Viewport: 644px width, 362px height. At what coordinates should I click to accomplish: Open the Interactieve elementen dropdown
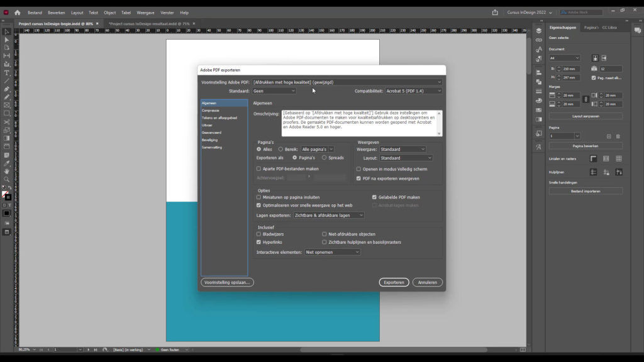pos(332,253)
